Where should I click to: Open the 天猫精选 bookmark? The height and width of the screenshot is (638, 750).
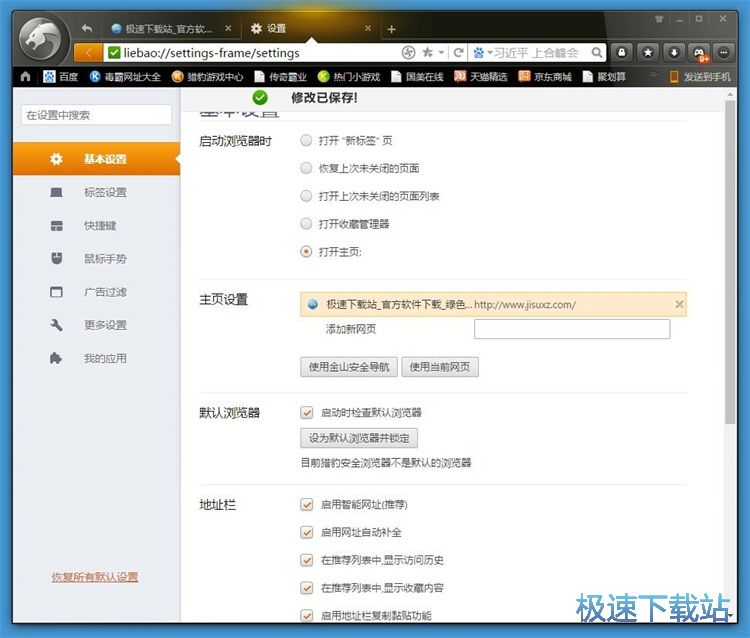(481, 77)
